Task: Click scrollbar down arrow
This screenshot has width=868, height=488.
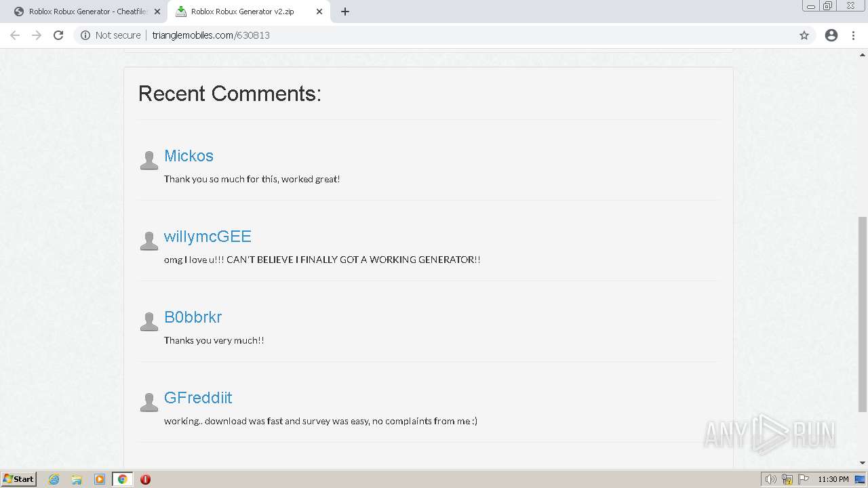Action: [863, 464]
